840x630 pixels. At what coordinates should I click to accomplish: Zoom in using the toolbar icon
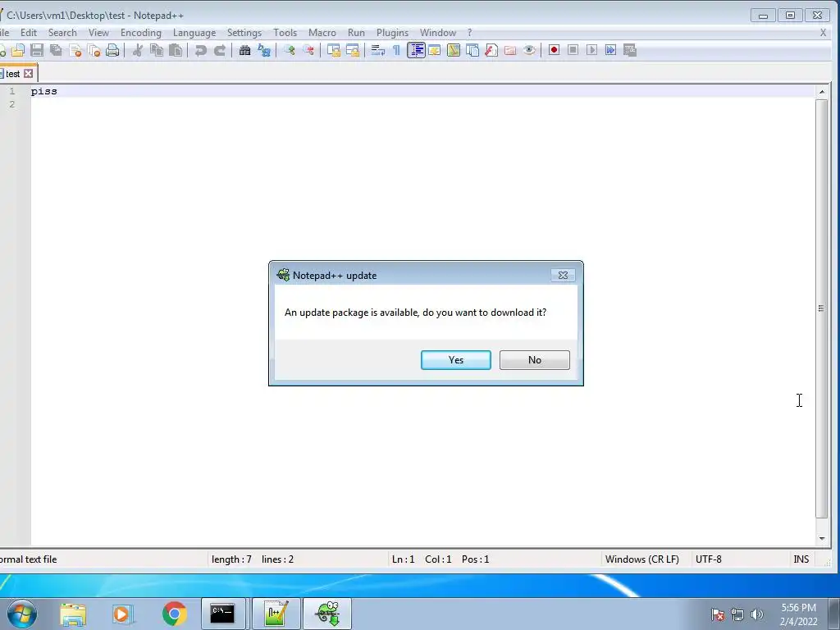click(290, 50)
